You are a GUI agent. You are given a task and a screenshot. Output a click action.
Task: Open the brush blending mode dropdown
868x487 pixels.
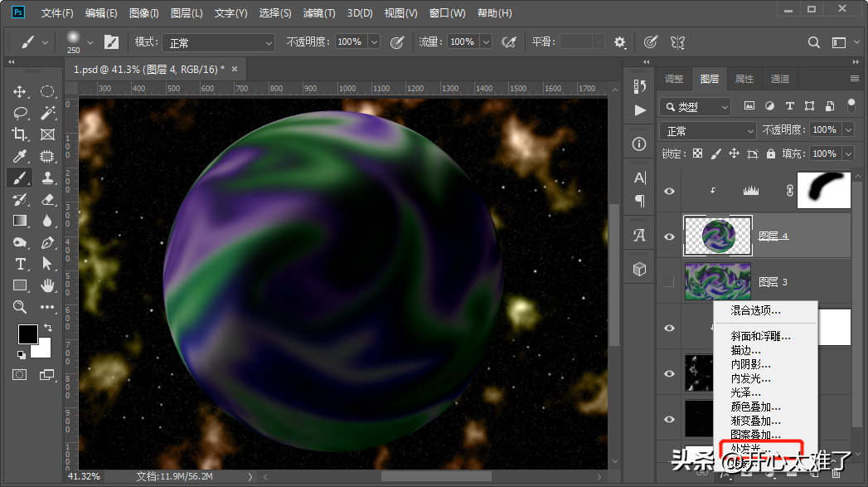(217, 42)
